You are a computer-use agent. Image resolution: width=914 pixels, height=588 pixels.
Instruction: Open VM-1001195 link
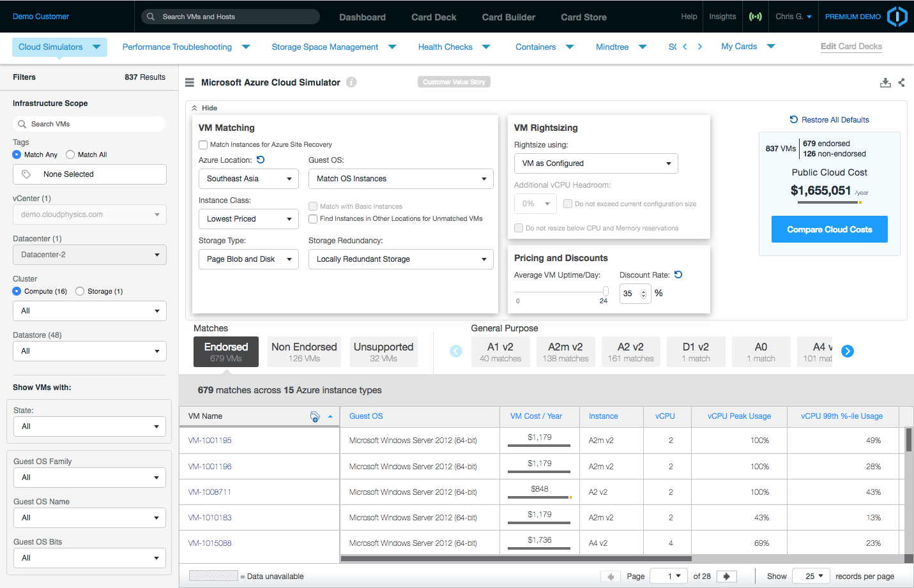[x=210, y=441]
